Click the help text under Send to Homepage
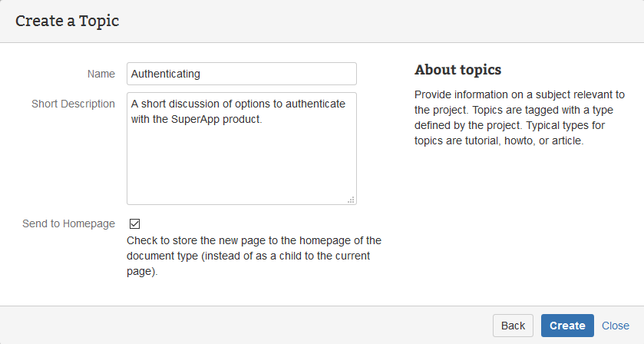 253,256
